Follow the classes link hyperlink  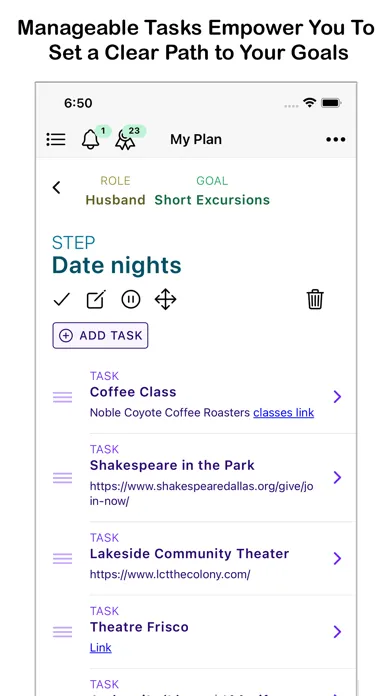[284, 413]
